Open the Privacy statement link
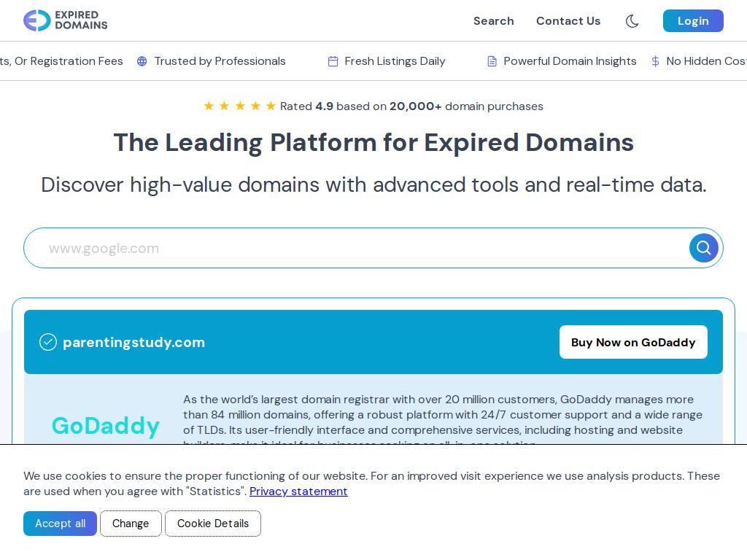 coord(298,491)
